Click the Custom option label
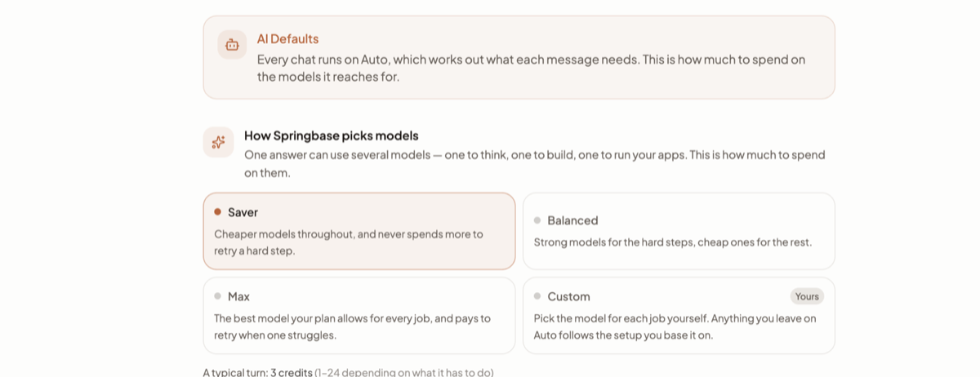Viewport: 980px width, 377px height. [x=568, y=296]
